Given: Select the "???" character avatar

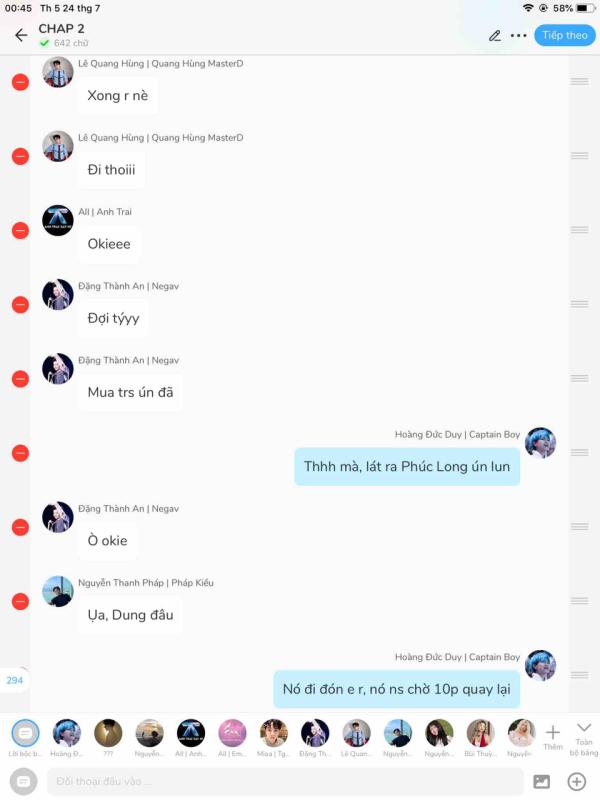Looking at the screenshot, I should coord(108,737).
